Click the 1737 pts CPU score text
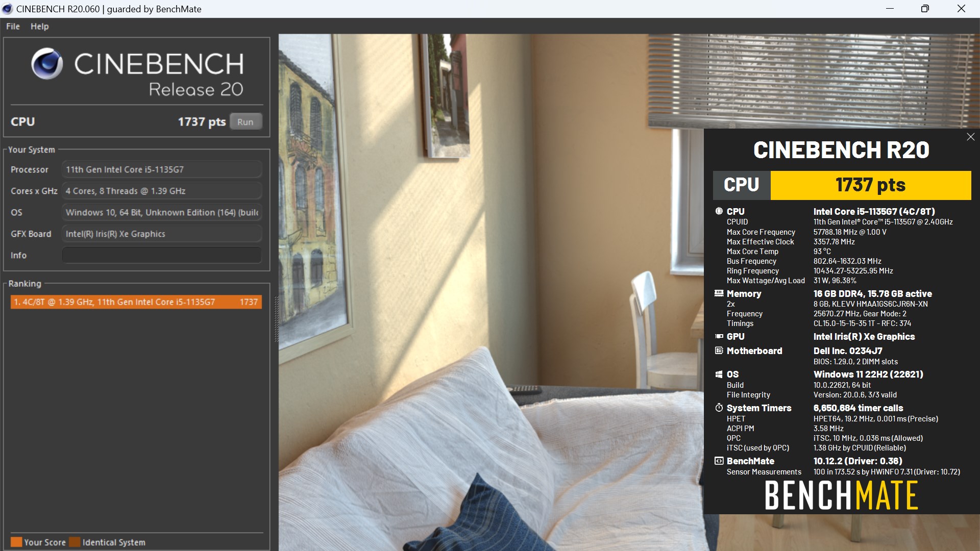The height and width of the screenshot is (551, 980). tap(202, 122)
